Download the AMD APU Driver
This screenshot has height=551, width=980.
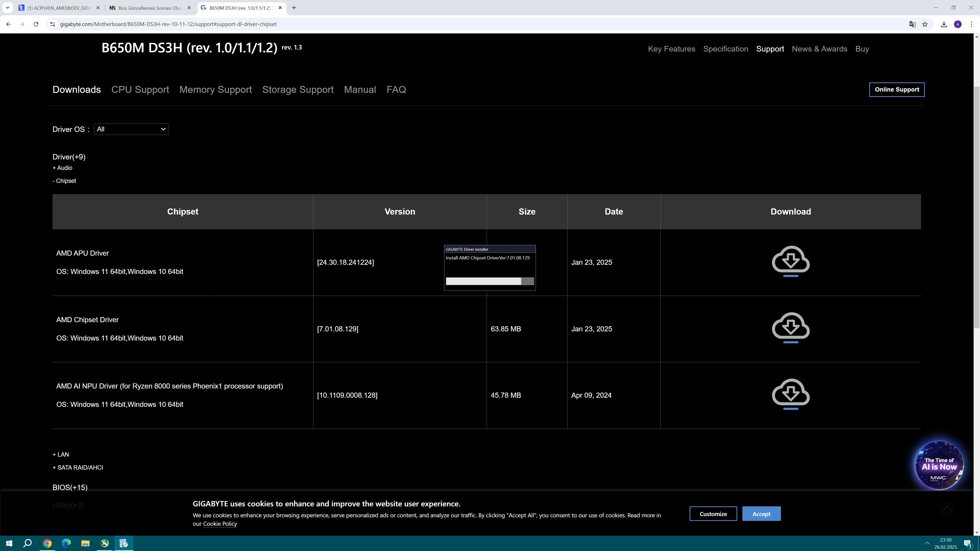tap(791, 261)
